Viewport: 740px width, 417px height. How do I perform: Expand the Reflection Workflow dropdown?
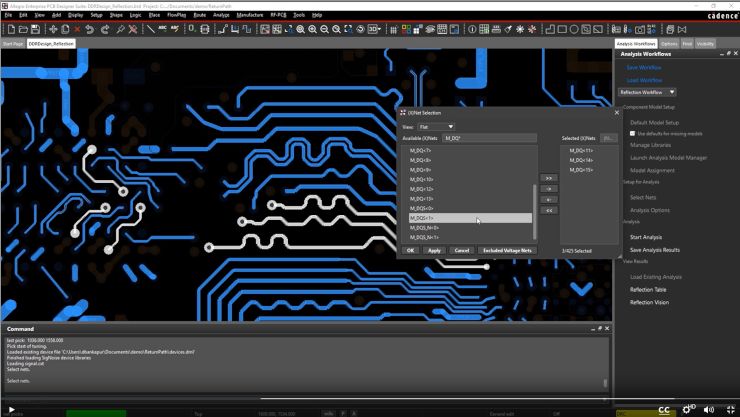pos(648,92)
